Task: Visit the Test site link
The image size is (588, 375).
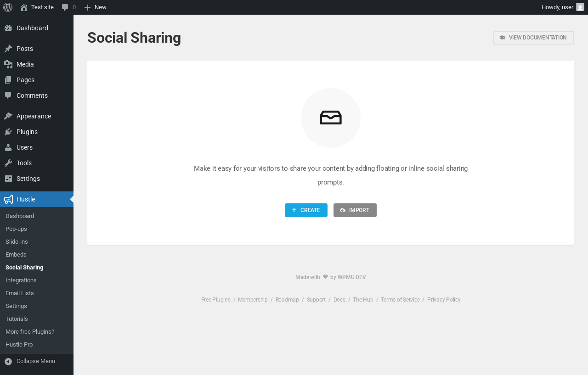Action: point(37,7)
